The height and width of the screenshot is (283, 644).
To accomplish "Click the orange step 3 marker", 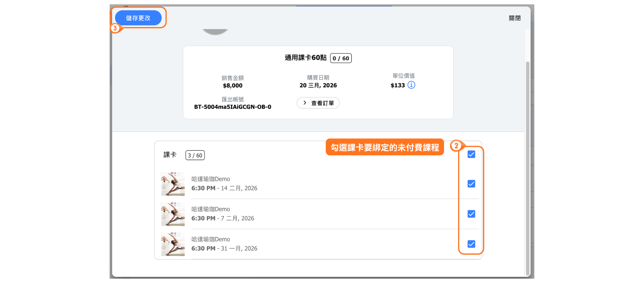I will point(115,28).
